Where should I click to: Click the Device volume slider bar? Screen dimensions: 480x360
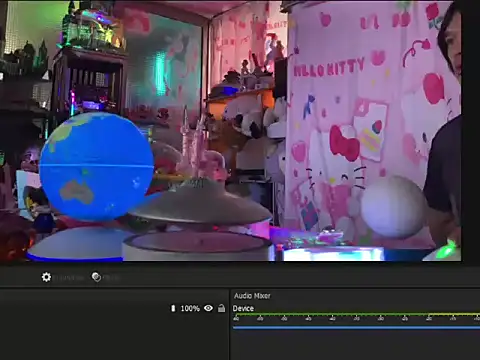[356, 328]
